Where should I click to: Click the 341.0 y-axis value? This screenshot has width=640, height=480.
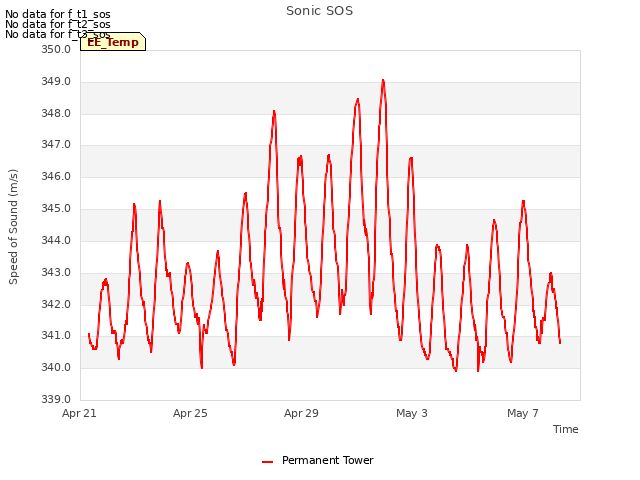(56, 336)
